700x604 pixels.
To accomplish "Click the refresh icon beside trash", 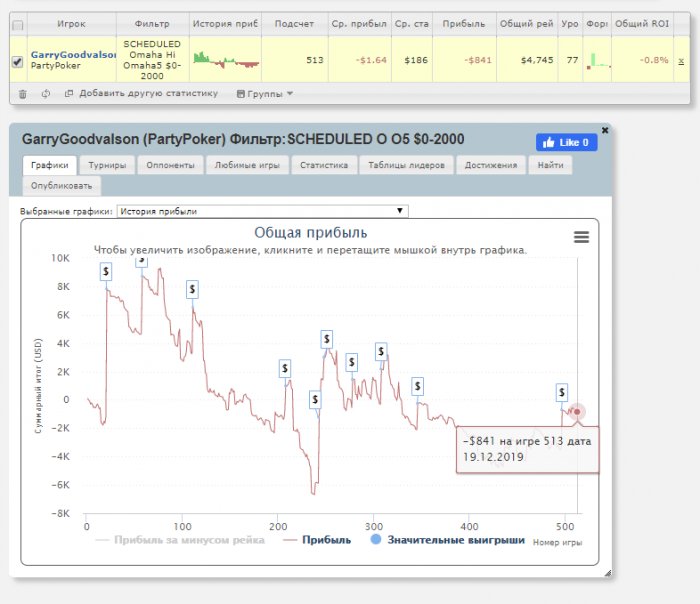I will coord(46,94).
